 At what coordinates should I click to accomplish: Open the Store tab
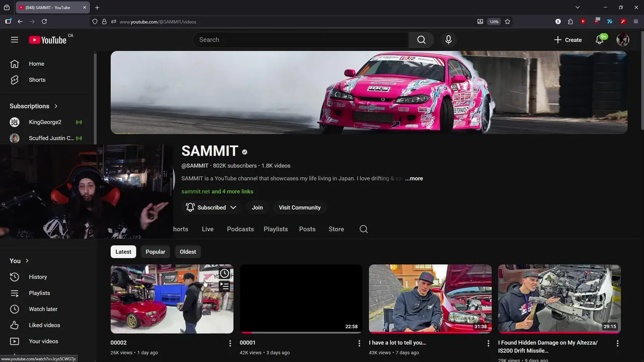tap(337, 229)
